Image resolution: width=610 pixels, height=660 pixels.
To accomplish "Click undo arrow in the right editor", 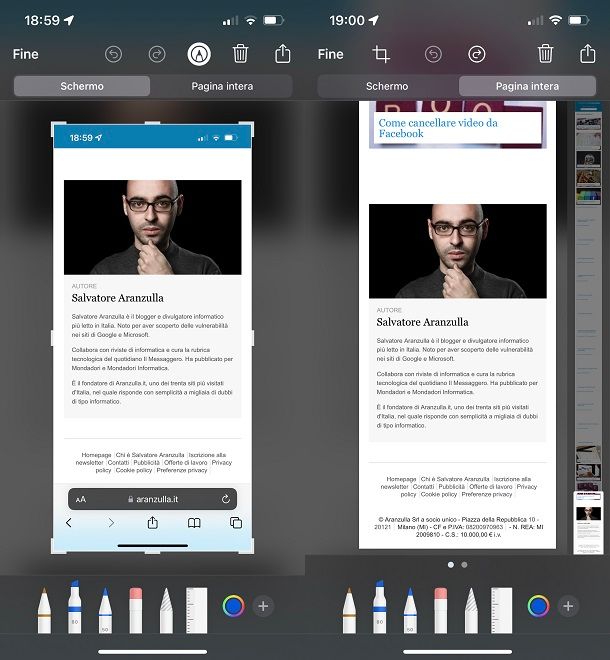I will pyautogui.click(x=433, y=54).
